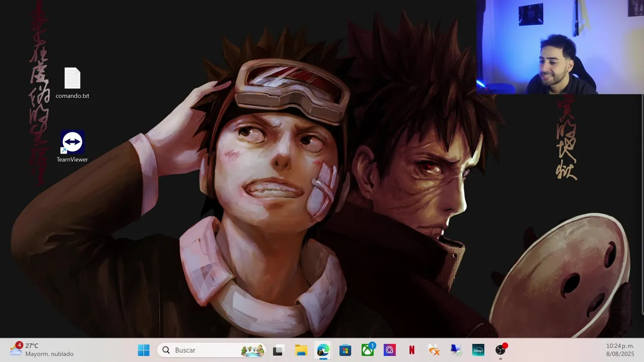Open the orange X app in taskbar

(434, 350)
